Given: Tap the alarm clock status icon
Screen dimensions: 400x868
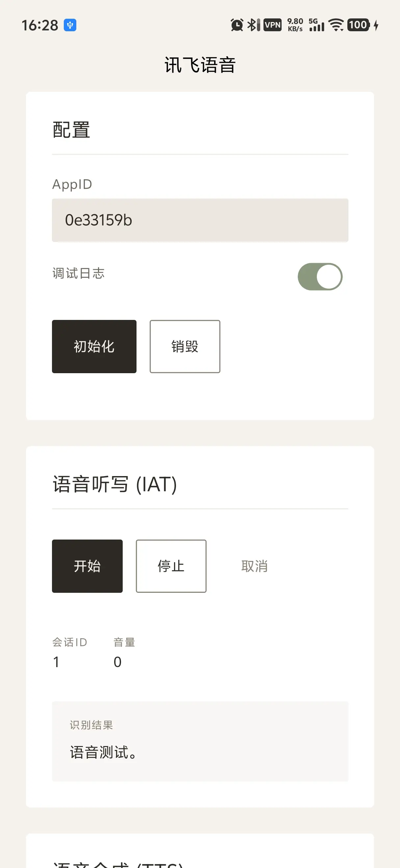Looking at the screenshot, I should pyautogui.click(x=237, y=25).
